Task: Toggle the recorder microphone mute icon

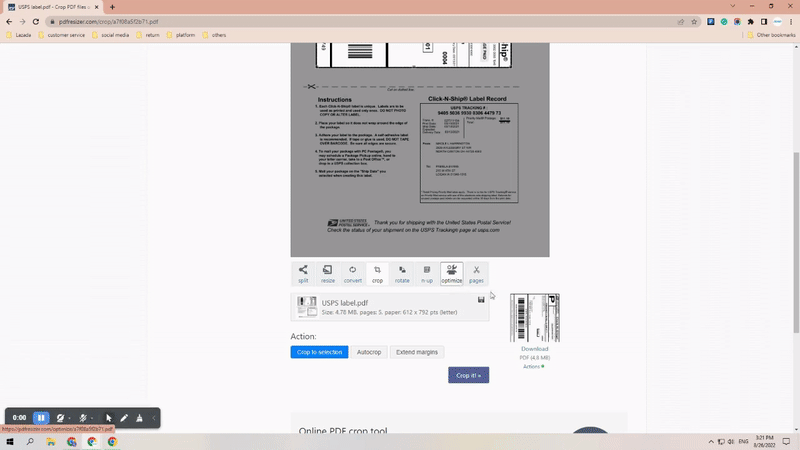Action: tap(83, 418)
